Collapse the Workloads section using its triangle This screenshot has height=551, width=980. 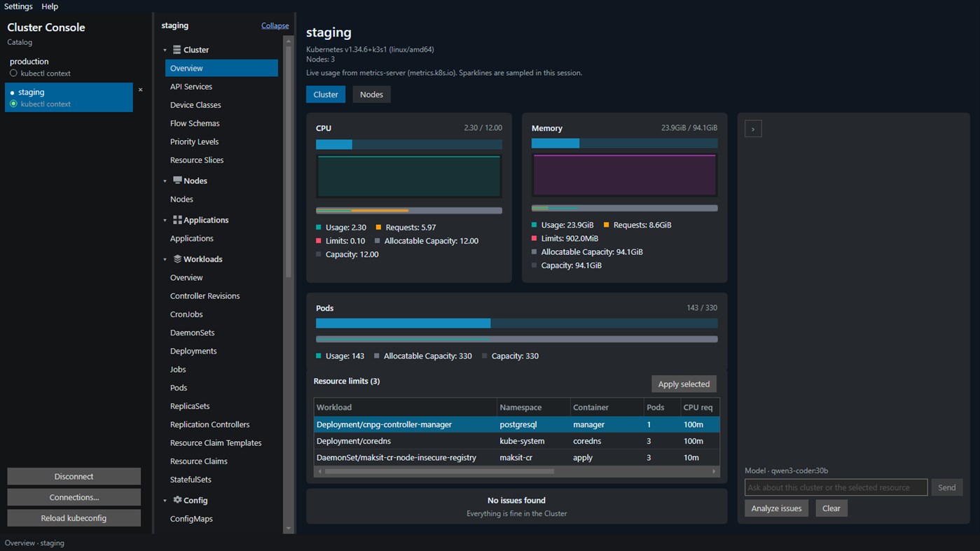coord(165,260)
